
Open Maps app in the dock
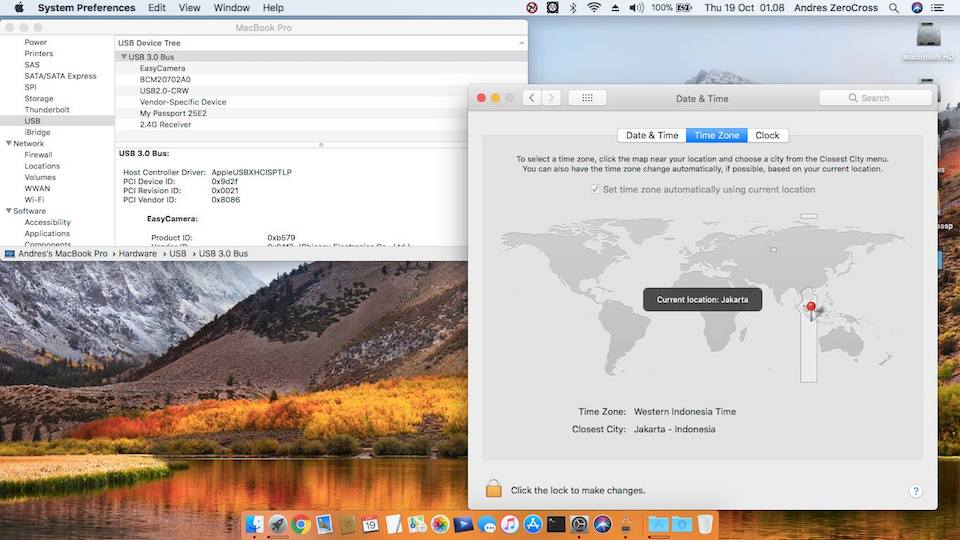417,524
